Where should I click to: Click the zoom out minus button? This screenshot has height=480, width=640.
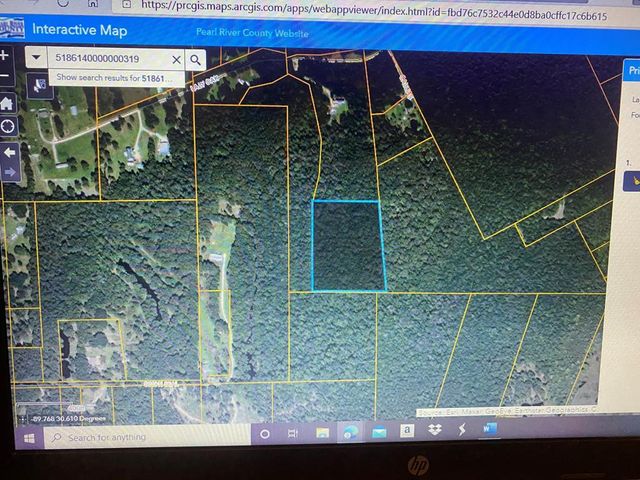pos(5,76)
